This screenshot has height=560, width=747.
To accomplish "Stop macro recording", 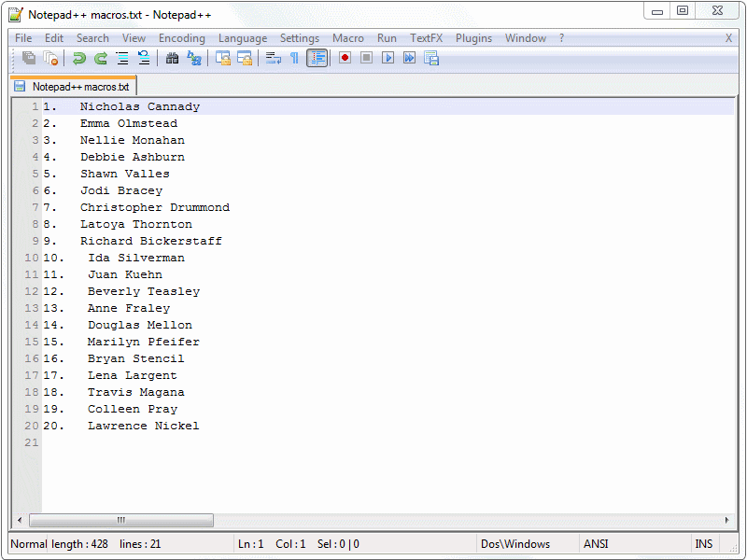I will [x=366, y=58].
